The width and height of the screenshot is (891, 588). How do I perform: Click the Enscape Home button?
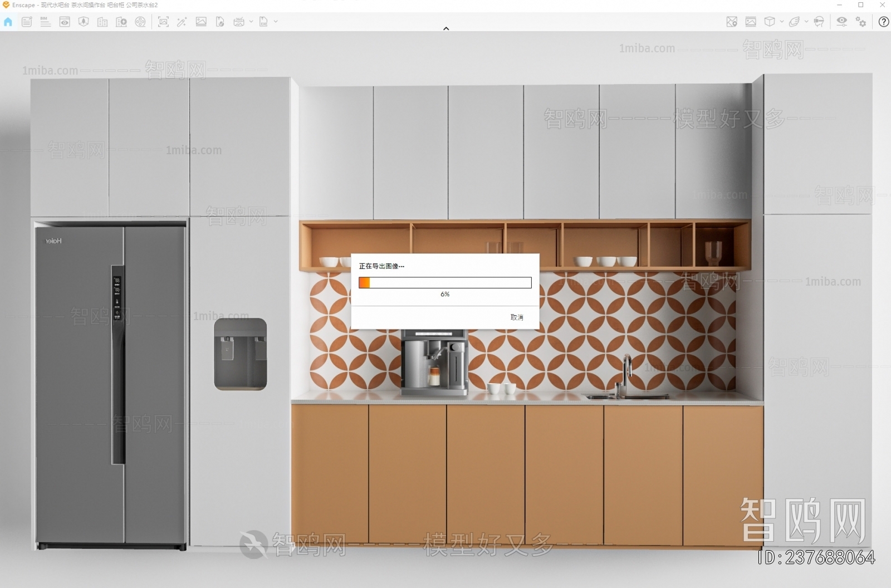(8, 22)
